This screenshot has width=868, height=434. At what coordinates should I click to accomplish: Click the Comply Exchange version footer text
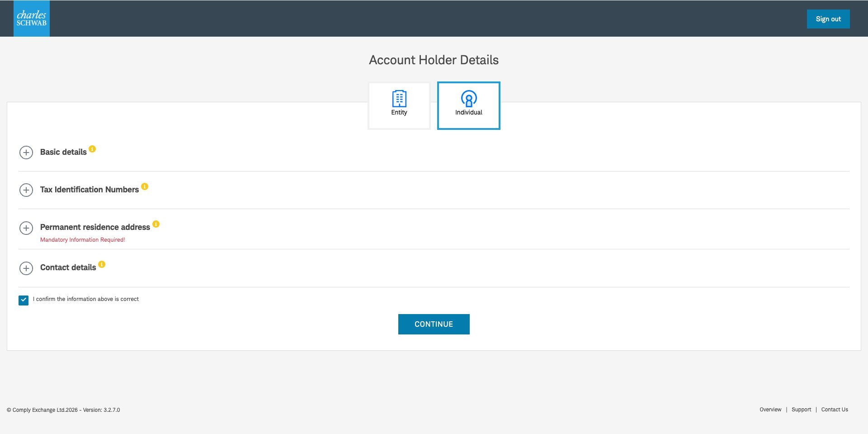click(x=63, y=410)
